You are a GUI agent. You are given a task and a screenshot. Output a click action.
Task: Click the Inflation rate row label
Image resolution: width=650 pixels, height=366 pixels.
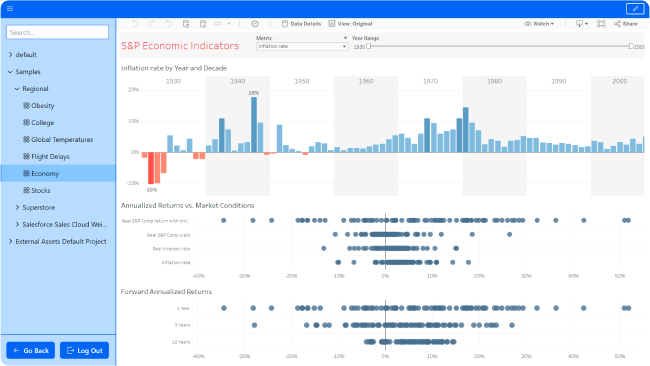(x=176, y=262)
